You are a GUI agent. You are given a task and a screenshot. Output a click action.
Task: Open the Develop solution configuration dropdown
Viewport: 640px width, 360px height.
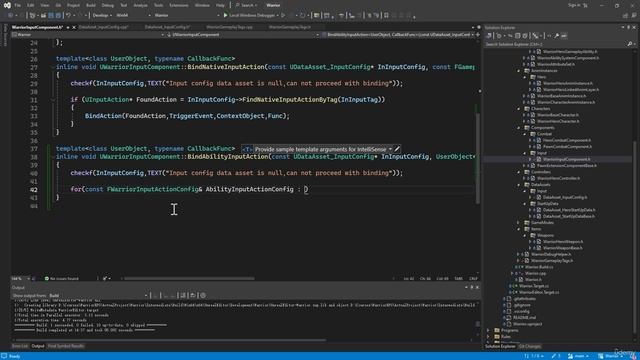tap(102, 16)
